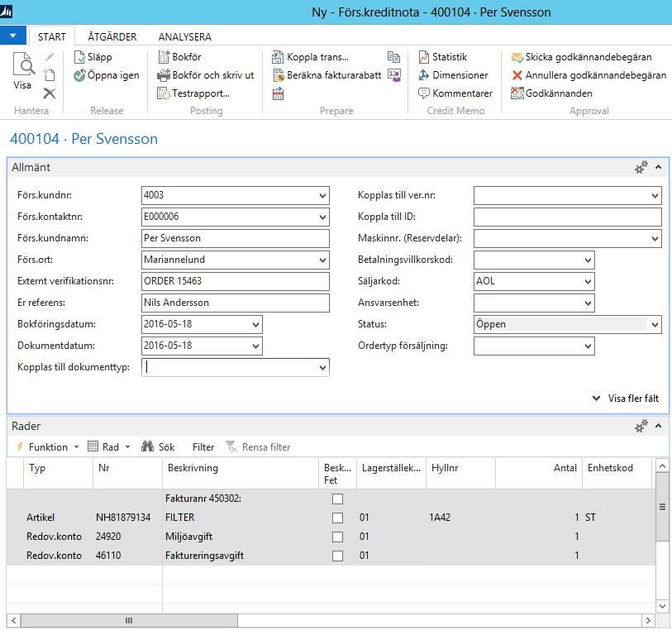Toggle Fet checkbox on Fakturanr 450302 row
The image size is (672, 630).
click(338, 499)
